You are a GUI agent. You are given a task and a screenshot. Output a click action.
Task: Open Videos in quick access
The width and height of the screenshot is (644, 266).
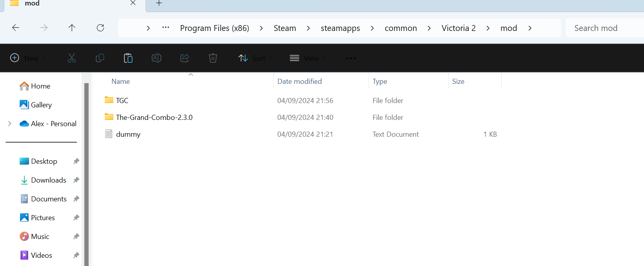36,255
